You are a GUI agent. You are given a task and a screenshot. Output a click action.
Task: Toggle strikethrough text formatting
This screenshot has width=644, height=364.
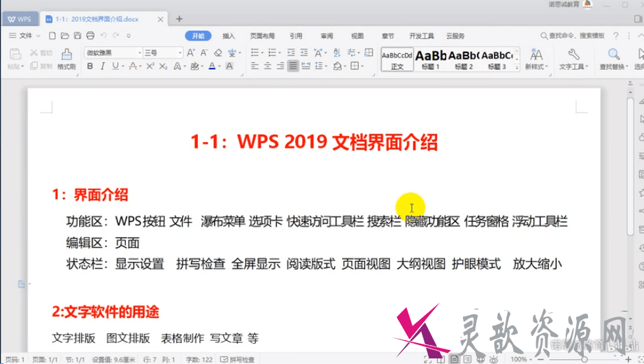click(133, 66)
